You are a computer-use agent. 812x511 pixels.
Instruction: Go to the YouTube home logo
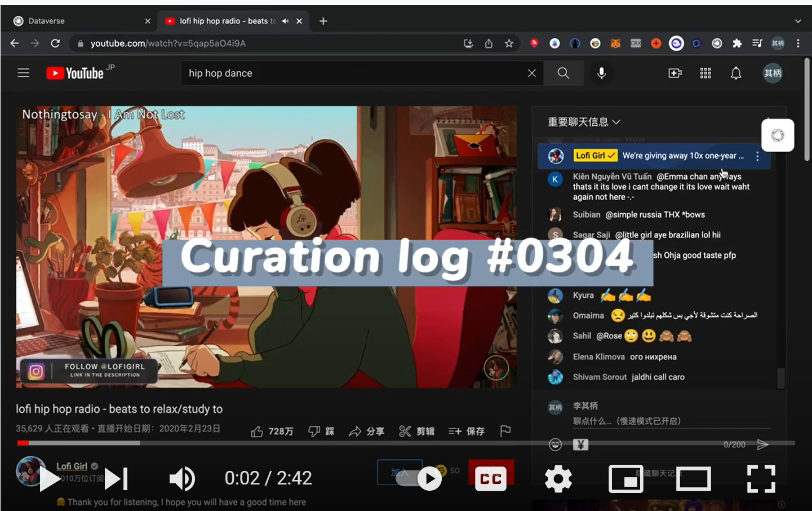click(x=75, y=73)
